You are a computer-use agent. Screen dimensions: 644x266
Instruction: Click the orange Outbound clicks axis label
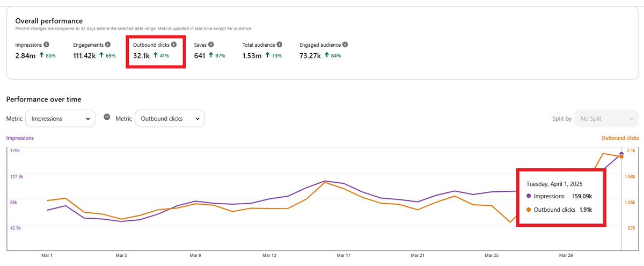(620, 138)
